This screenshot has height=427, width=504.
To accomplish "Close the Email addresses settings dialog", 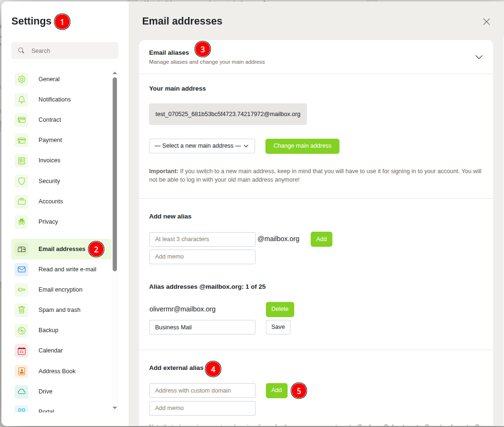I will [x=487, y=22].
